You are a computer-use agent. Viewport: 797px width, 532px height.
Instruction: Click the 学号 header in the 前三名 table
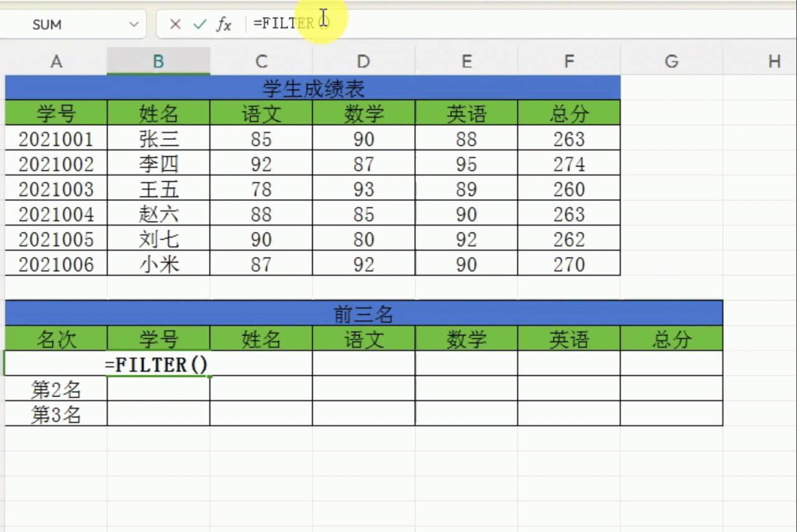[158, 338]
